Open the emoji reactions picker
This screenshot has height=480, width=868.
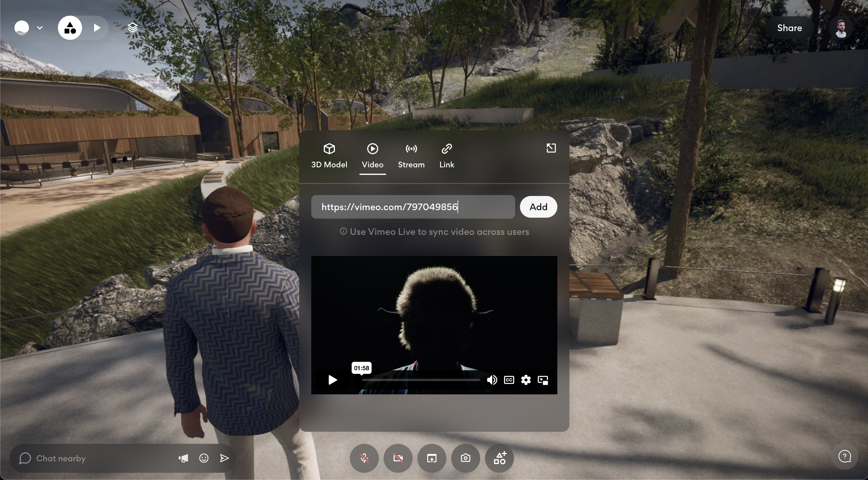click(x=204, y=458)
